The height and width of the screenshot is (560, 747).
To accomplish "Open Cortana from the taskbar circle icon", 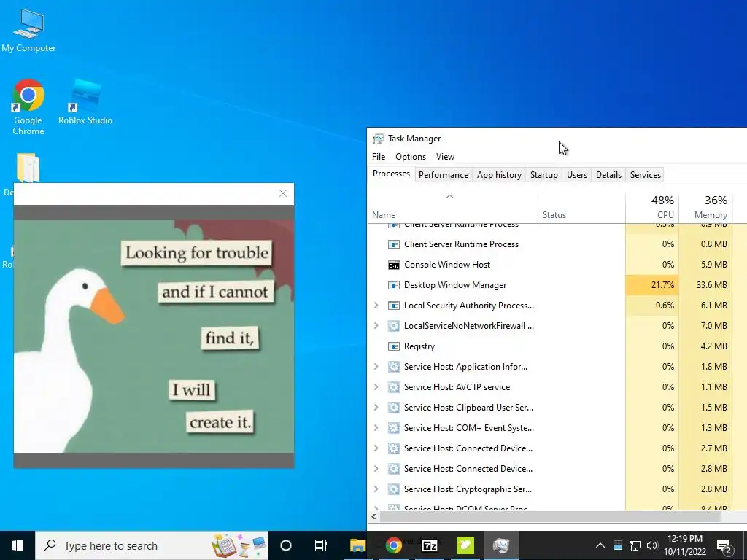I will coord(286,545).
